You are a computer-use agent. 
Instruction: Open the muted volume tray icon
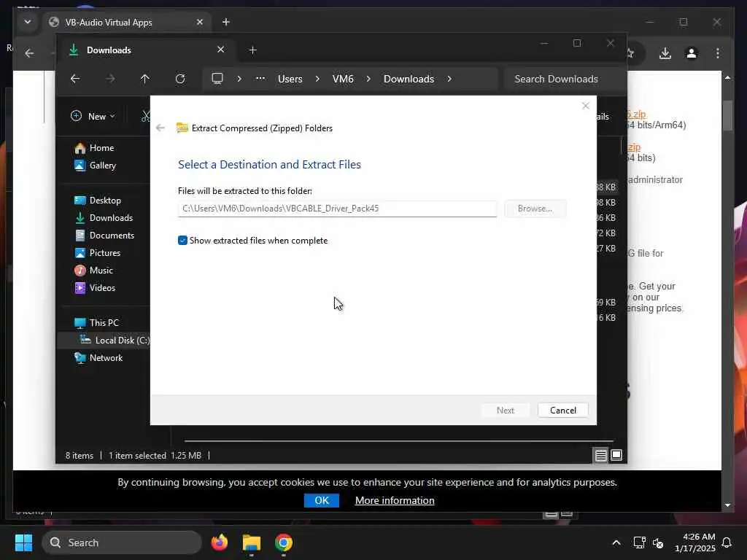658,542
